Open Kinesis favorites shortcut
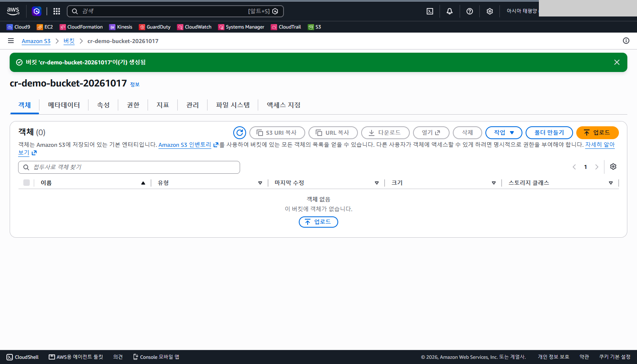Screen dimensions: 637x364 (x=121, y=27)
